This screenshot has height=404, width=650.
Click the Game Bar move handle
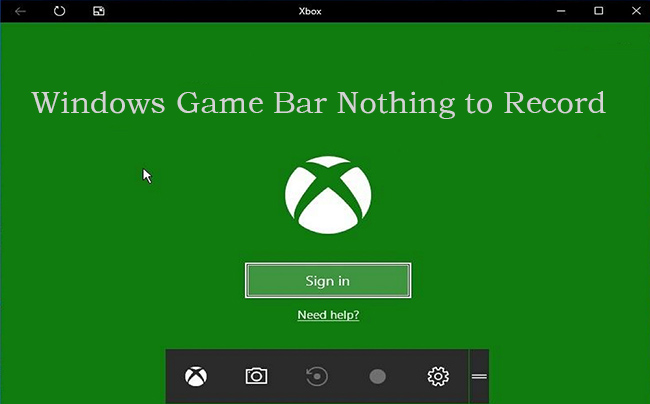click(479, 376)
